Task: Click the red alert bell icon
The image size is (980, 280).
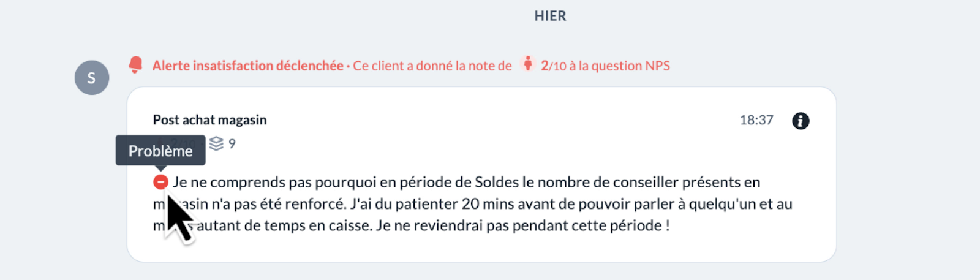Action: point(135,64)
